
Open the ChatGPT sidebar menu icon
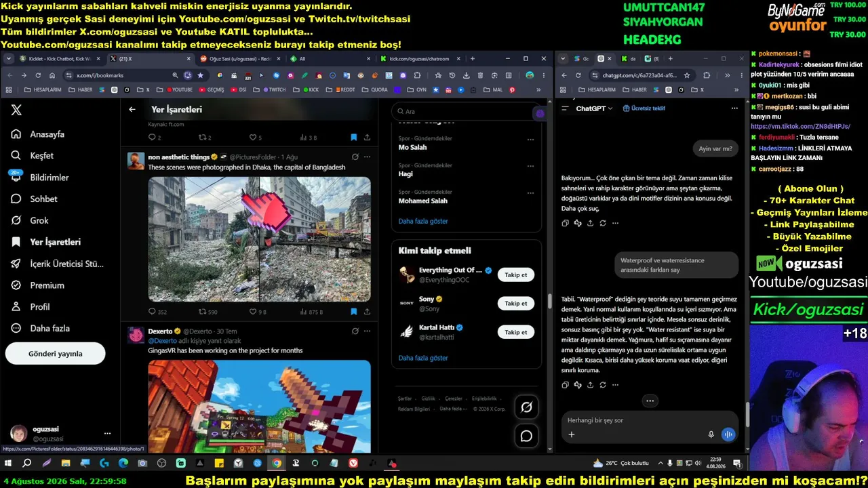click(x=566, y=108)
